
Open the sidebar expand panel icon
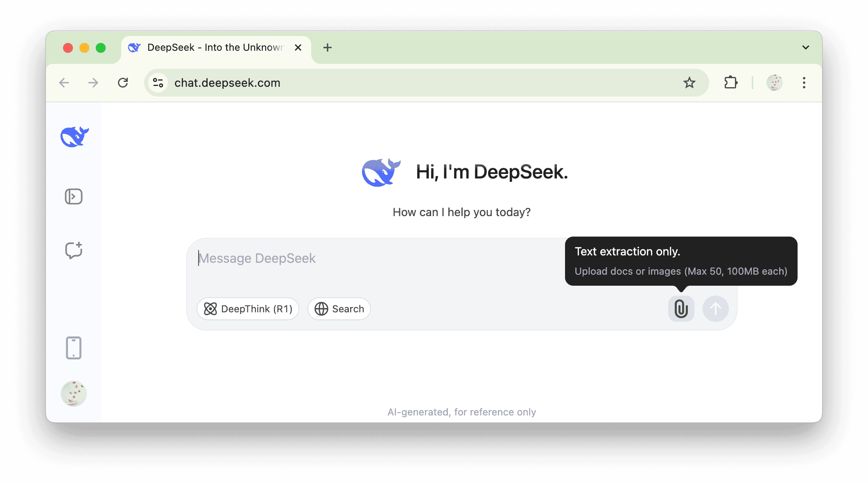[74, 196]
